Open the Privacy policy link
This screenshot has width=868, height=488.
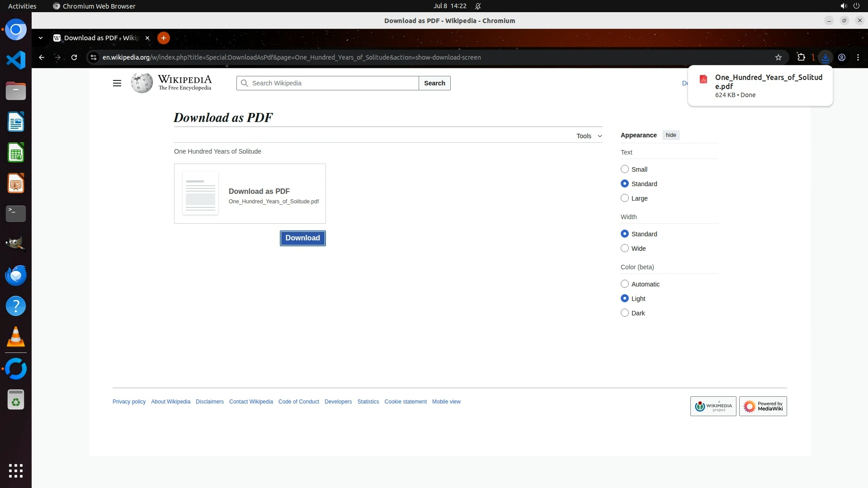pos(129,402)
